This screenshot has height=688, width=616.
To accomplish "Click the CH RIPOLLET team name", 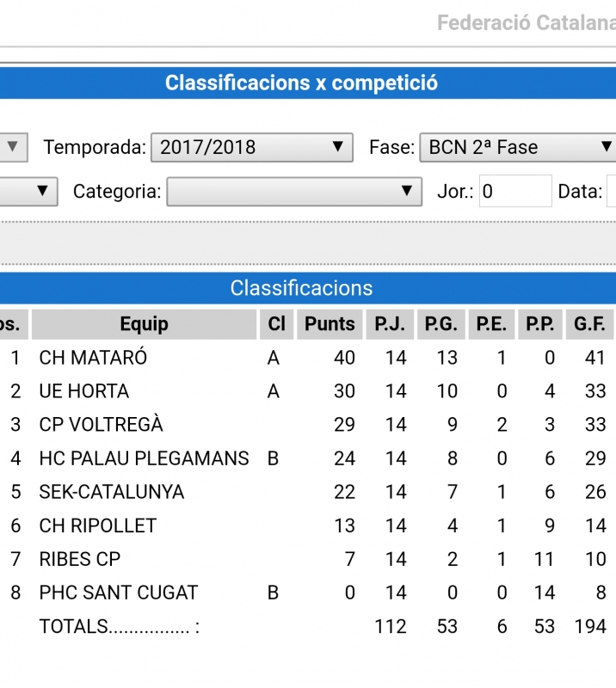I will [98, 525].
